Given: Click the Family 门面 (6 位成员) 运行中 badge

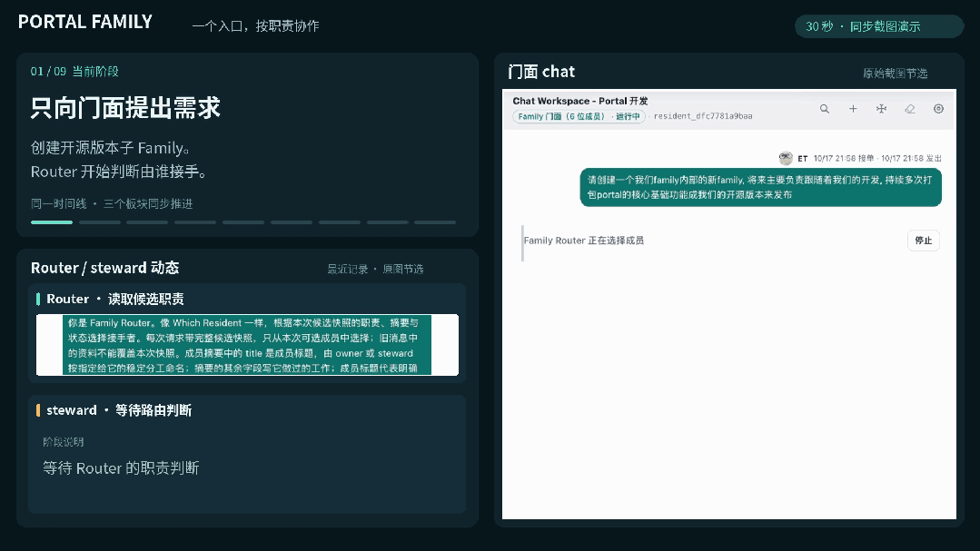Looking at the screenshot, I should point(579,116).
